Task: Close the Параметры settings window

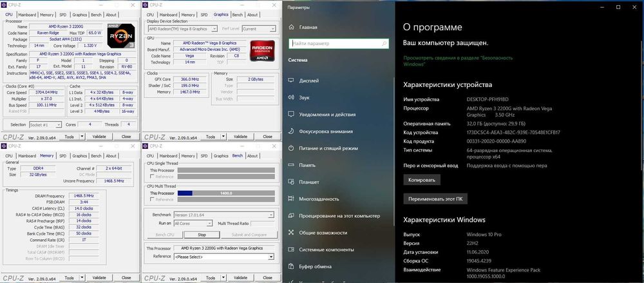Action: [x=634, y=7]
